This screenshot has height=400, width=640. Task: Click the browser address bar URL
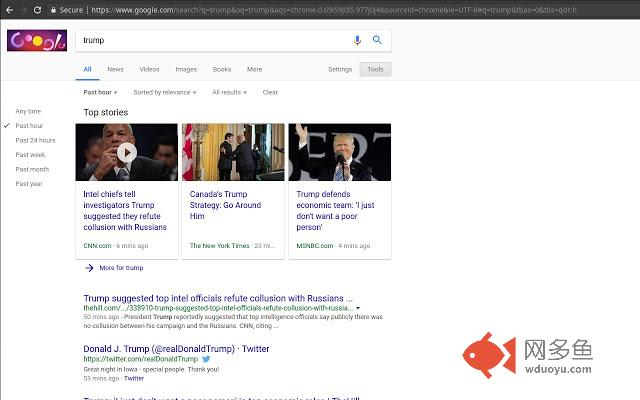click(334, 10)
